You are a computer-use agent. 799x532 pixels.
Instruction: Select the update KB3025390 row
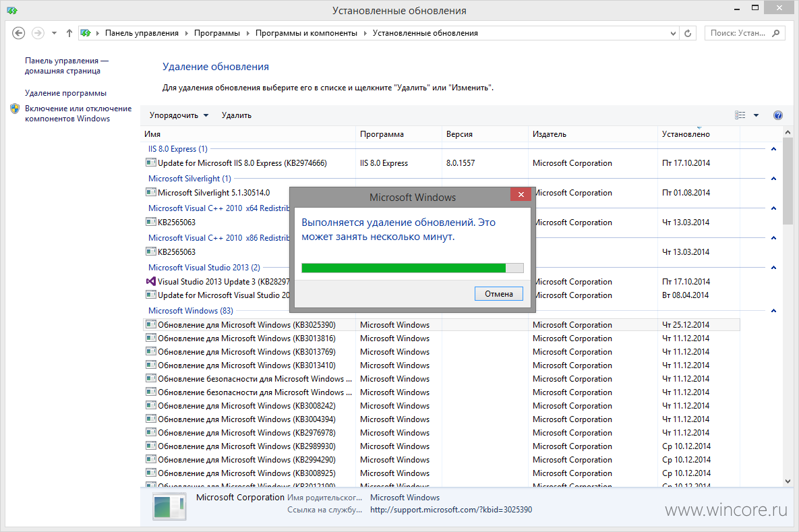point(441,324)
